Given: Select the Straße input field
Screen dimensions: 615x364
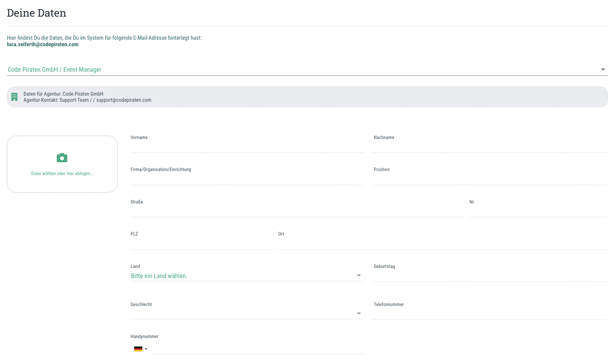Looking at the screenshot, I should point(297,212).
